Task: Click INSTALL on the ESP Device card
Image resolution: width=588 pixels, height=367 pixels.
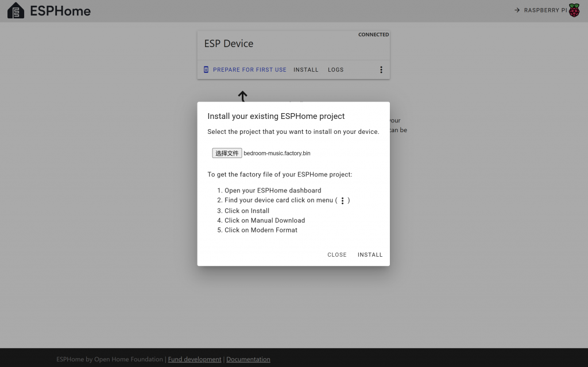Action: pyautogui.click(x=305, y=69)
